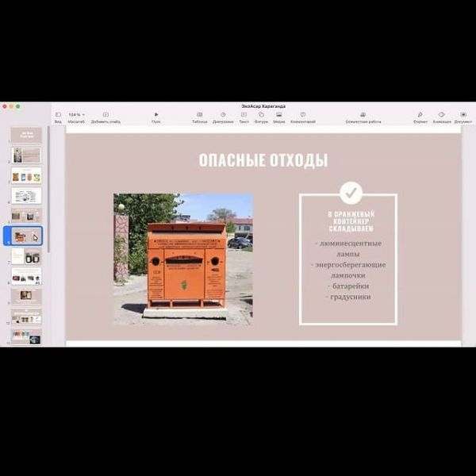
Task: Expand the 124% zoom level dropdown
Action: 76,115
